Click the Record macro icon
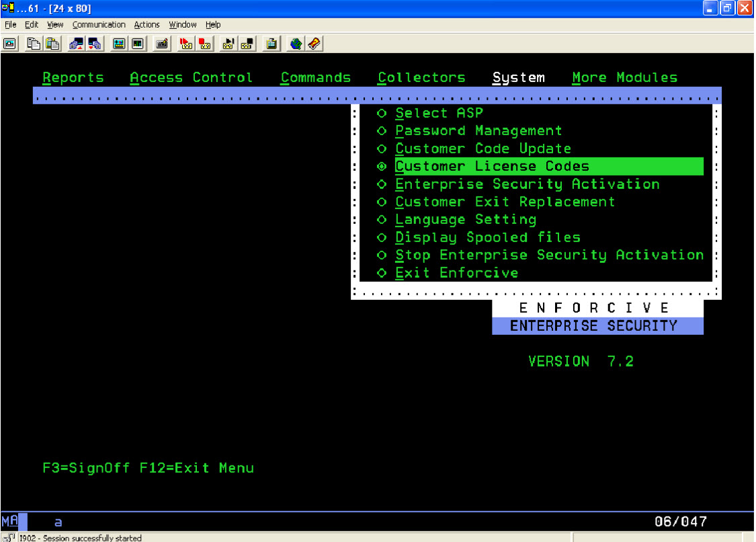The image size is (756, 542). [185, 44]
